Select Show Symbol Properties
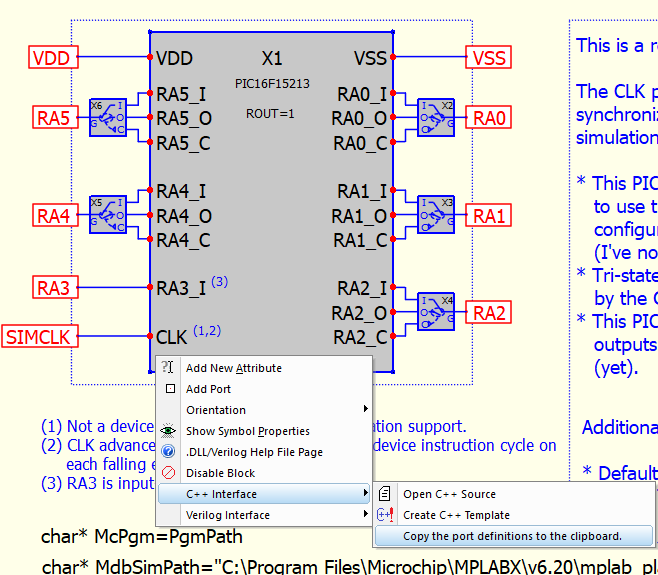The height and width of the screenshot is (575, 658). point(264,431)
